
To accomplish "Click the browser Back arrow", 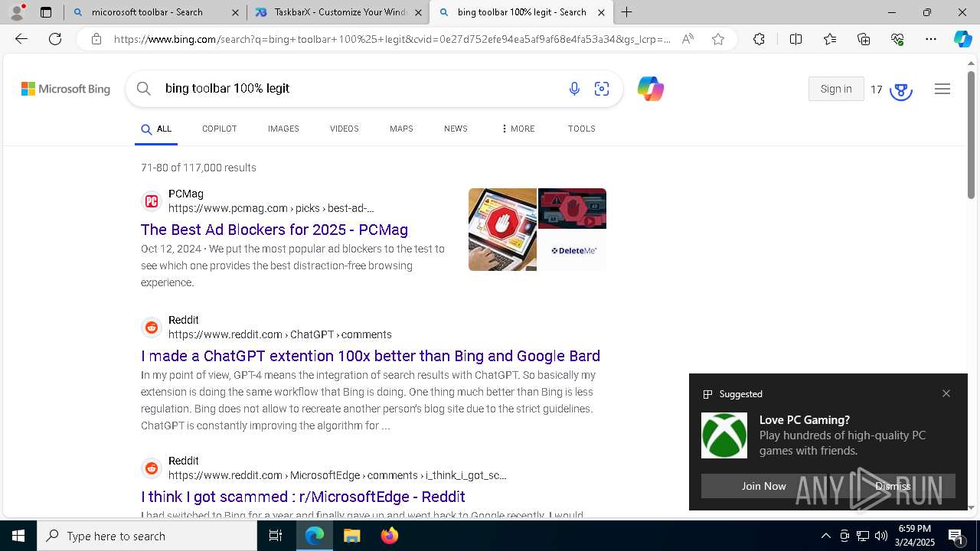I will pyautogui.click(x=21, y=39).
